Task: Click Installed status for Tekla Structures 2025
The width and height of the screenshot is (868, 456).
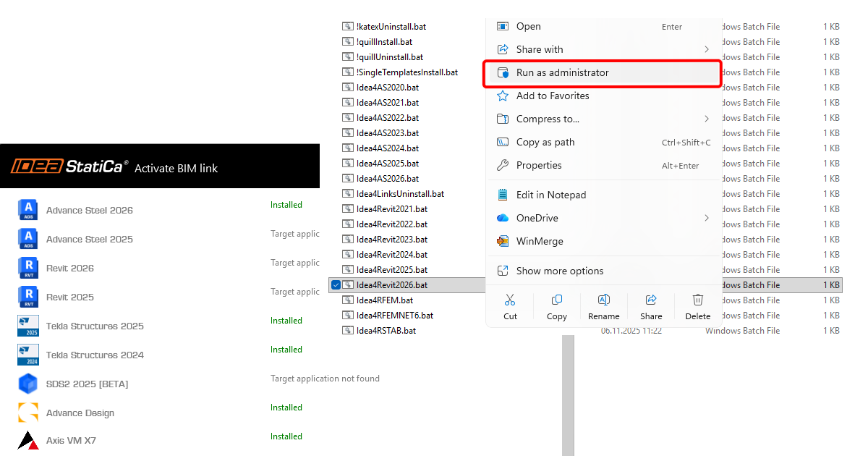Action: coord(286,321)
